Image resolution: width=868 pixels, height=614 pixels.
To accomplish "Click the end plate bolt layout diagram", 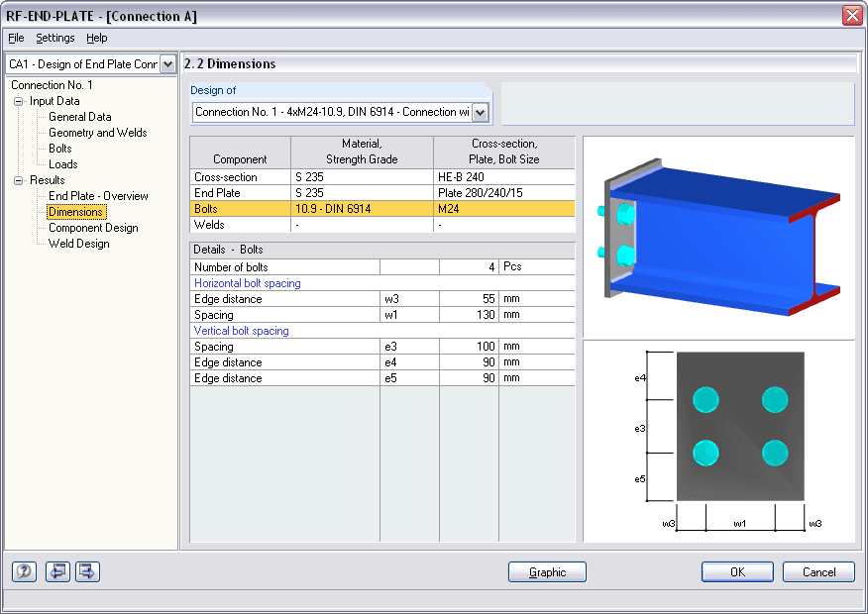I will pyautogui.click(x=718, y=442).
